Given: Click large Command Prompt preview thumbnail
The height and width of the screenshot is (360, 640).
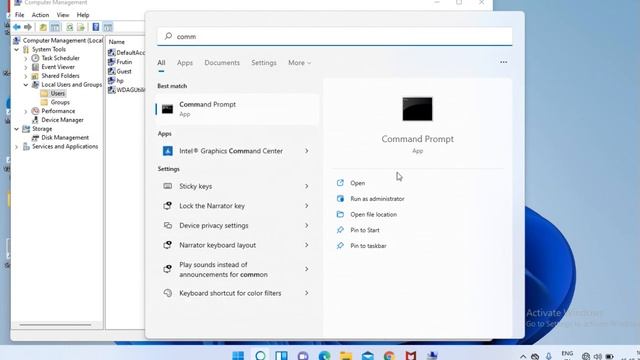Looking at the screenshot, I should (x=417, y=109).
